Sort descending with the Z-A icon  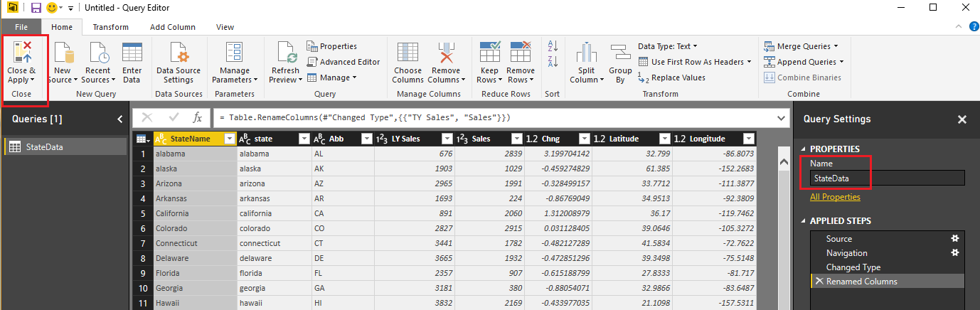[x=553, y=62]
